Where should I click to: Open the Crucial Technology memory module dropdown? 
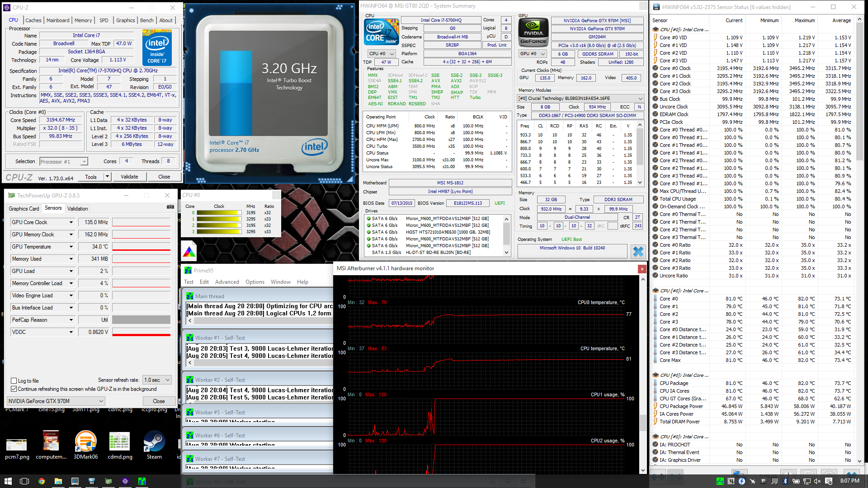tap(580, 99)
